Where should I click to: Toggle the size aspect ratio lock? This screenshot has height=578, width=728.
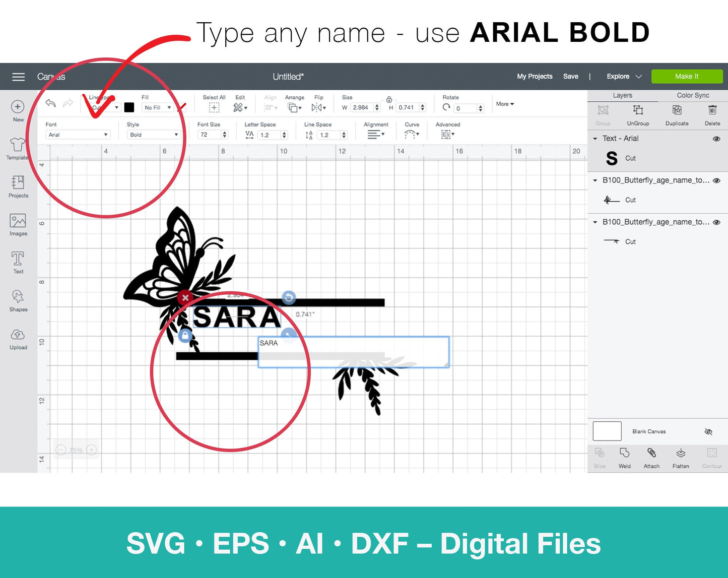(389, 100)
